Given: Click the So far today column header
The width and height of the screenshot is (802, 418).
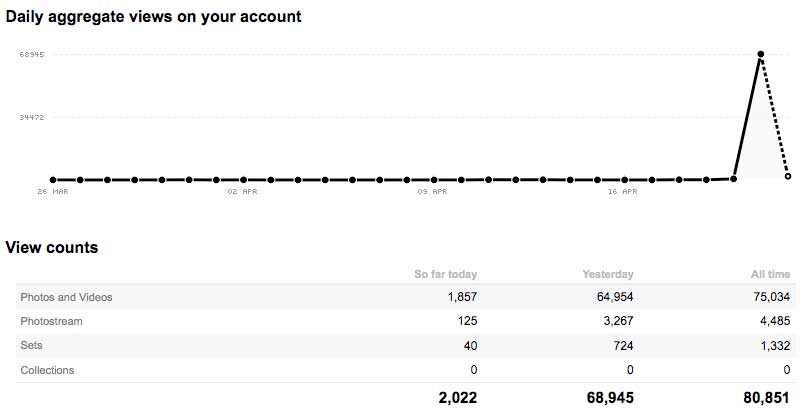Looking at the screenshot, I should [x=445, y=274].
